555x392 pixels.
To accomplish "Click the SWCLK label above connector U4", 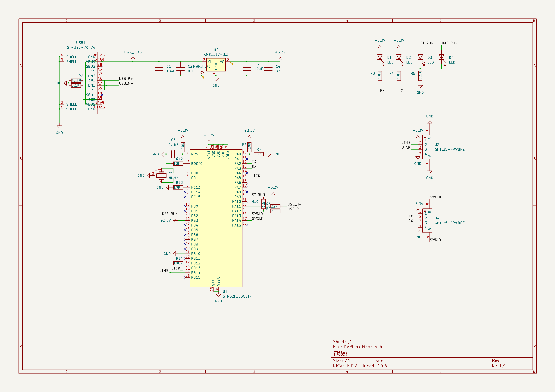I will [436, 197].
